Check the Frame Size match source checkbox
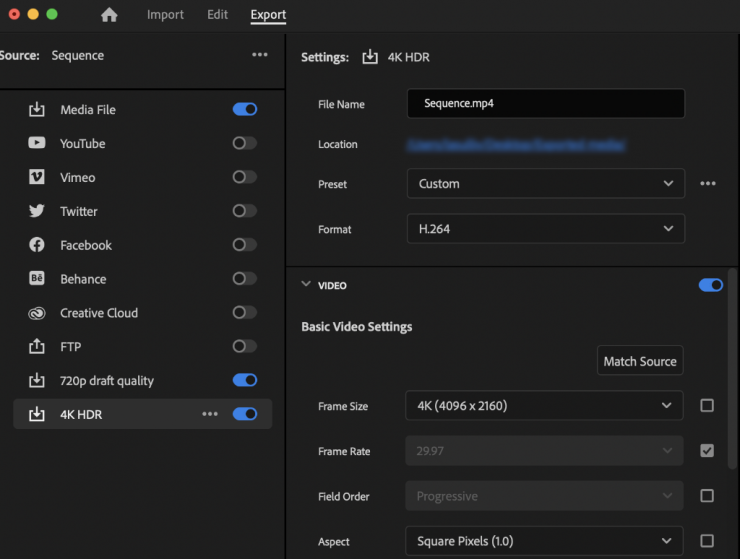 pyautogui.click(x=707, y=406)
